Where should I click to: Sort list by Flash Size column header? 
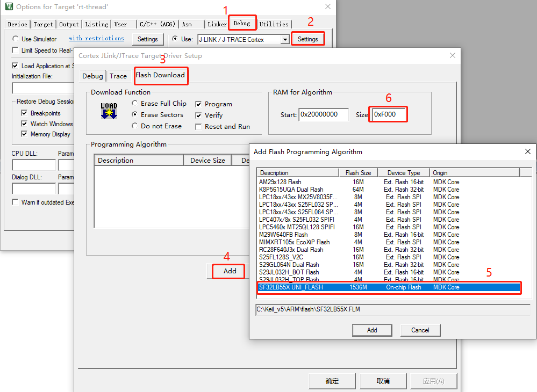pos(358,173)
